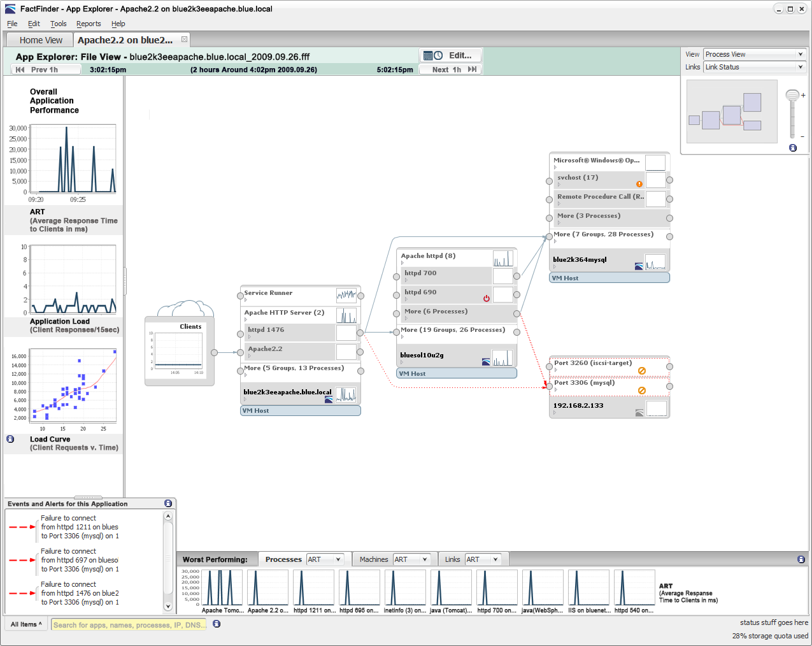Click the Apache httpd (8) sparkline

pos(503,258)
